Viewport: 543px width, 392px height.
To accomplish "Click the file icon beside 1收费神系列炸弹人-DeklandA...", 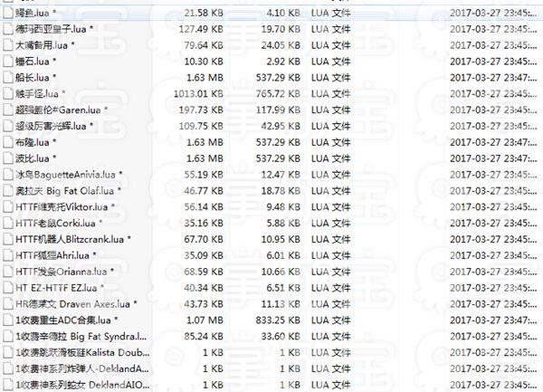I will [7, 368].
